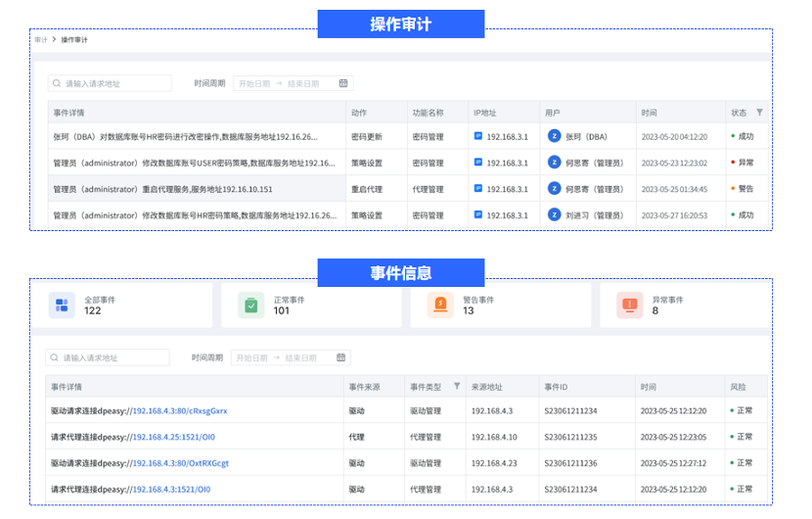The image size is (812, 519).
Task: Click the avatar icon next to 张珂（DBA）
Action: pos(554,136)
